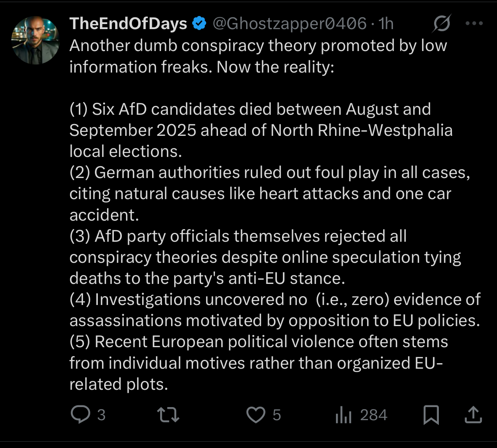Open TheEndOfDays display name profile link

128,24
